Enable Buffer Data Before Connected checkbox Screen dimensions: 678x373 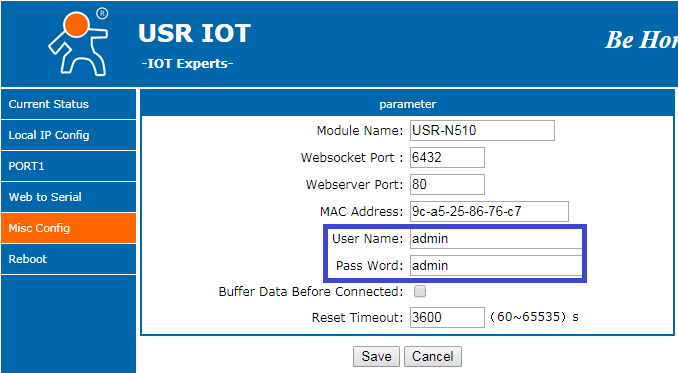pyautogui.click(x=419, y=291)
